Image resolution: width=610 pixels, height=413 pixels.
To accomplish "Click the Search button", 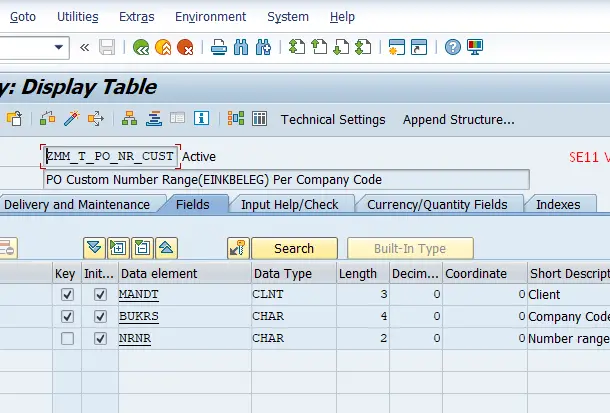I will point(294,248).
